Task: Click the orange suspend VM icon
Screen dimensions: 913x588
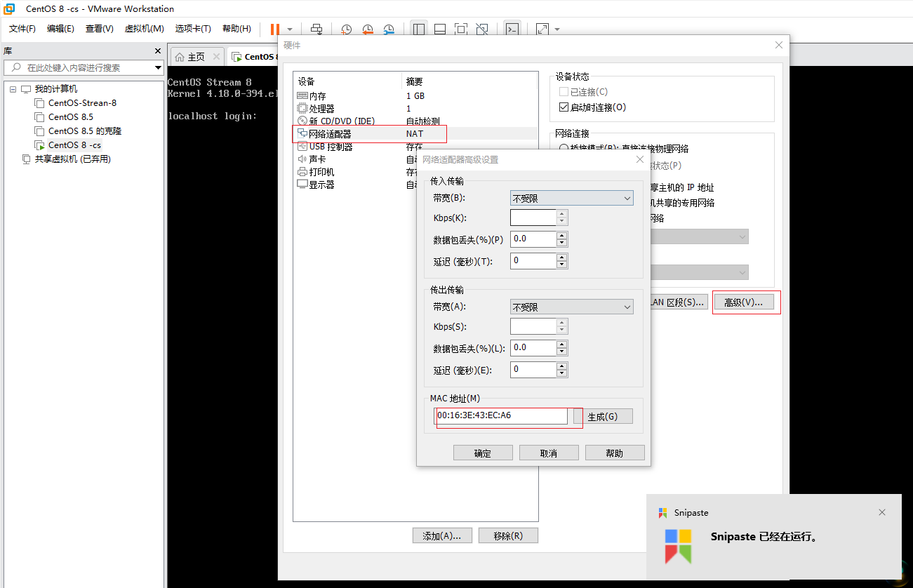Action: pos(275,29)
